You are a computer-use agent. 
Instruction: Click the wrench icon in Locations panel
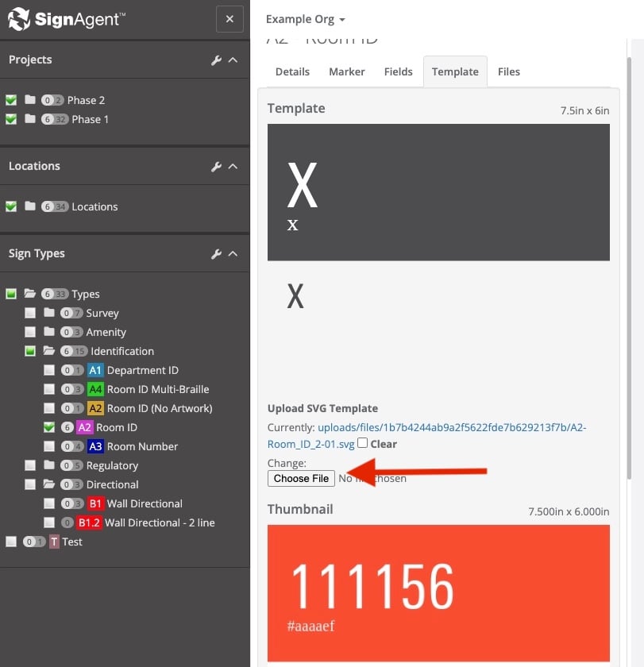(216, 167)
